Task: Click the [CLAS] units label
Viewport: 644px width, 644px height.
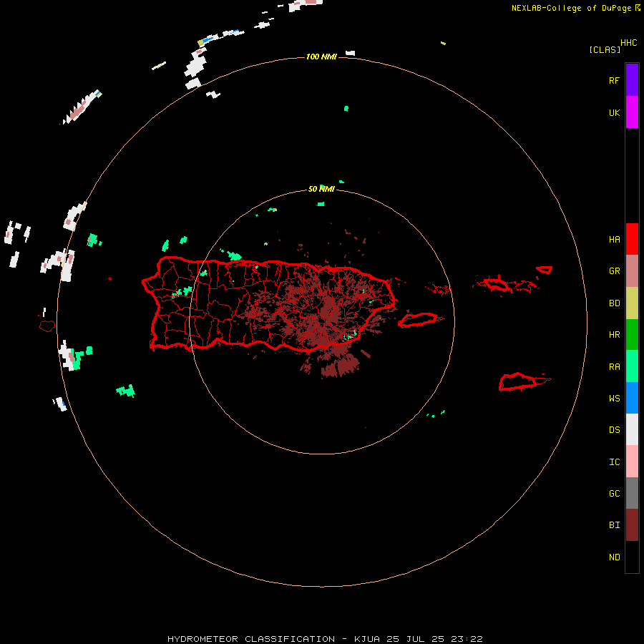Action: [605, 49]
